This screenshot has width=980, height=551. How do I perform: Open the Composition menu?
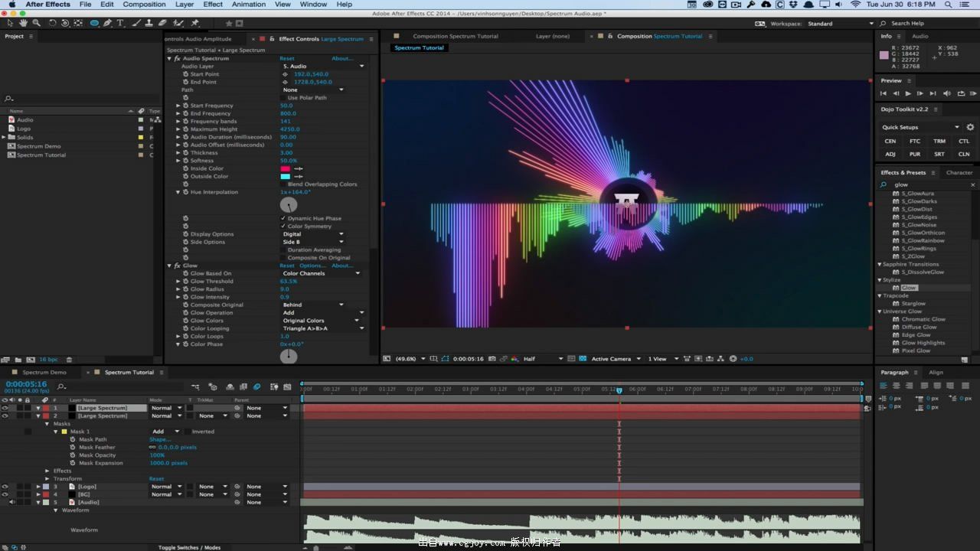(x=144, y=4)
